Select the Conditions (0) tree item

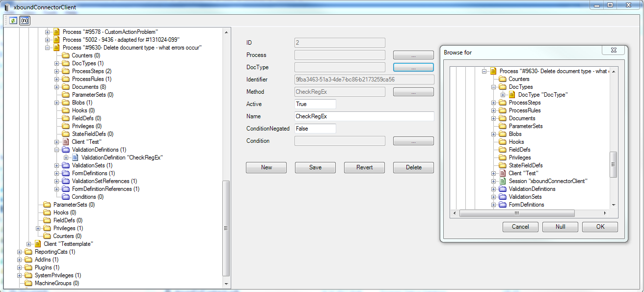[x=84, y=197]
